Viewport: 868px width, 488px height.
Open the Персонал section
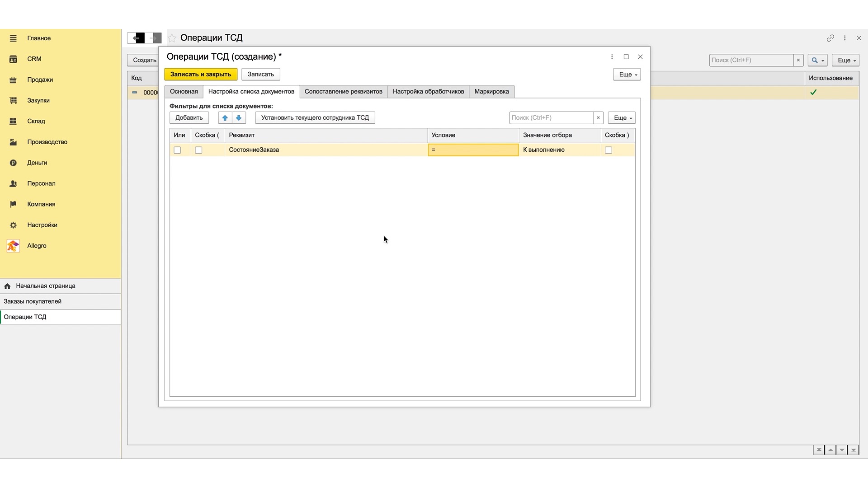click(41, 184)
